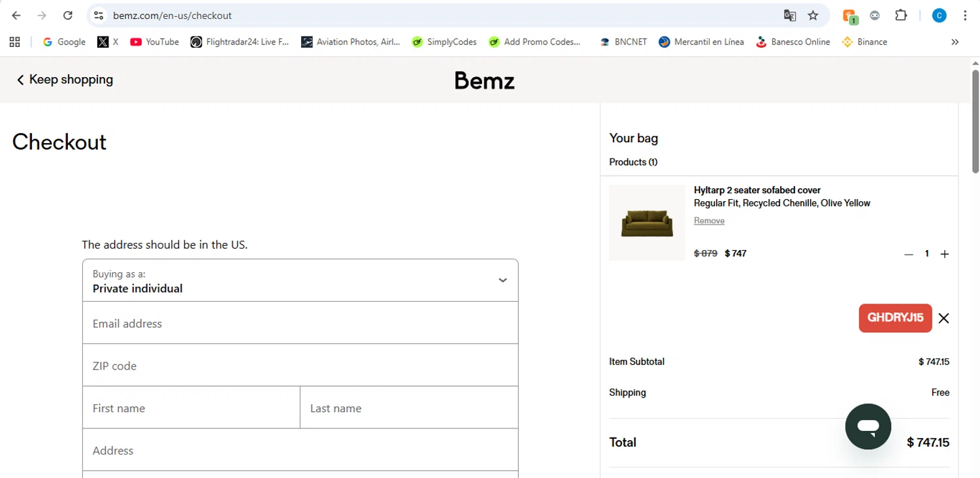Screen dimensions: 980x478
Task: Click the Bemz logo
Action: 485,80
